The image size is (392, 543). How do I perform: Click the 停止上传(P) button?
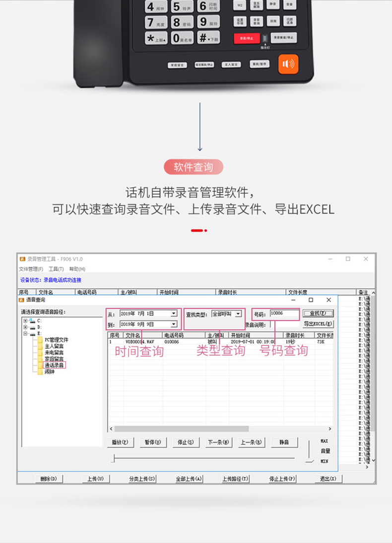282,479
